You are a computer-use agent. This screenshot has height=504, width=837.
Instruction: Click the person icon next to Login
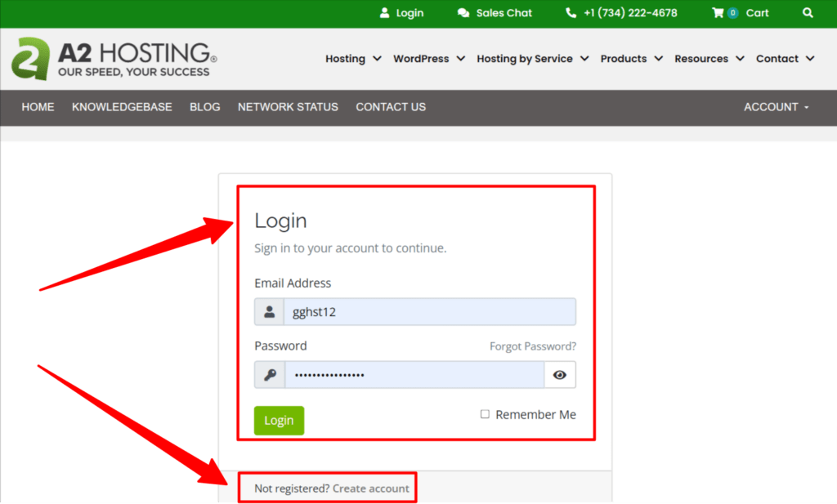(x=384, y=13)
